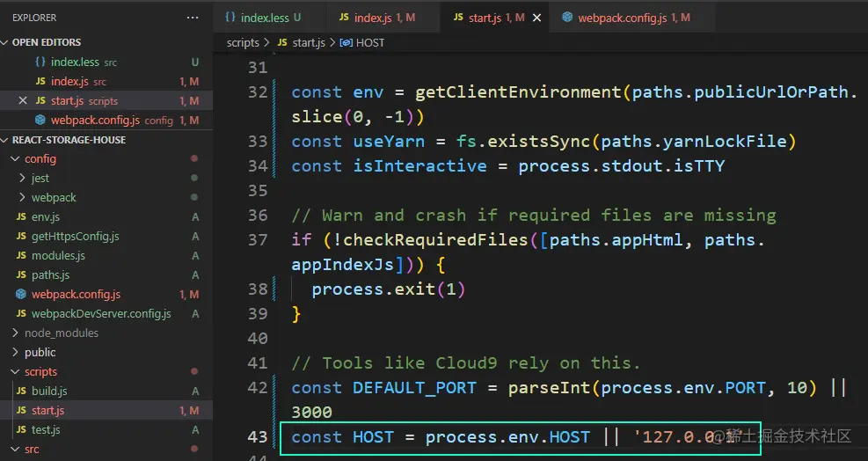Open paths.js file
The image size is (868, 461).
click(x=106, y=275)
